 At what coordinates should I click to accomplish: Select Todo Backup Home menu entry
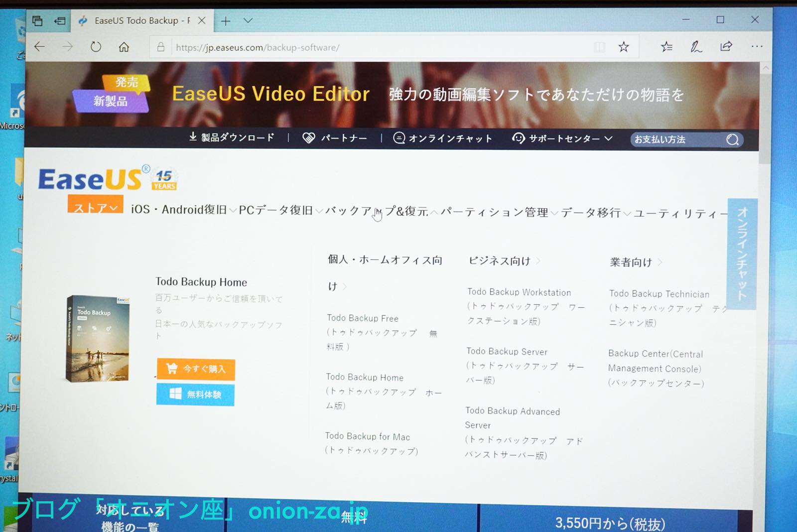click(384, 391)
